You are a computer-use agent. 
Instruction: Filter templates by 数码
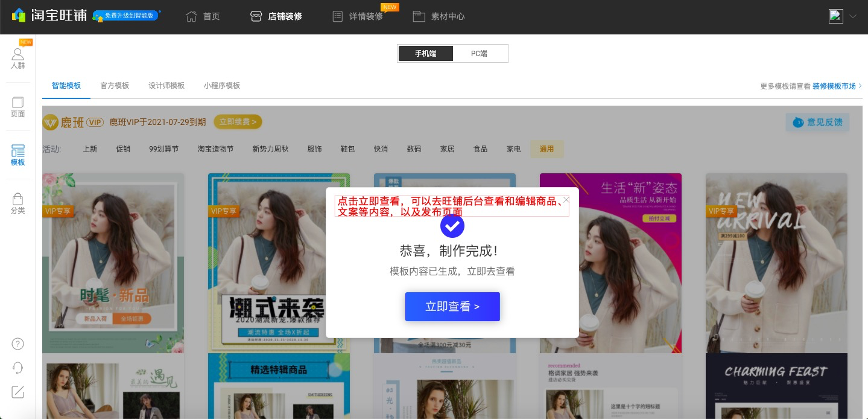click(x=414, y=149)
